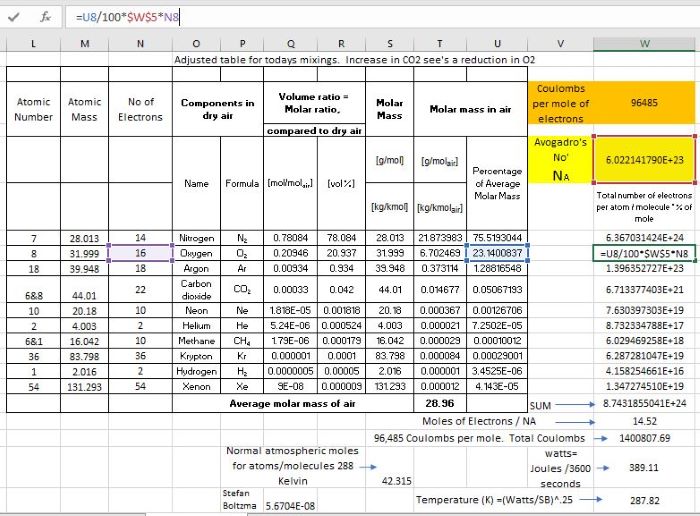Click the 'Components in dry air' header
The image size is (700, 516).
(x=217, y=109)
